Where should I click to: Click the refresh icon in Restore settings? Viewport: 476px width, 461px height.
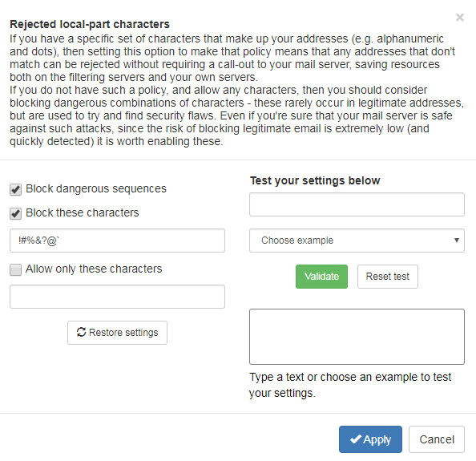tap(82, 332)
